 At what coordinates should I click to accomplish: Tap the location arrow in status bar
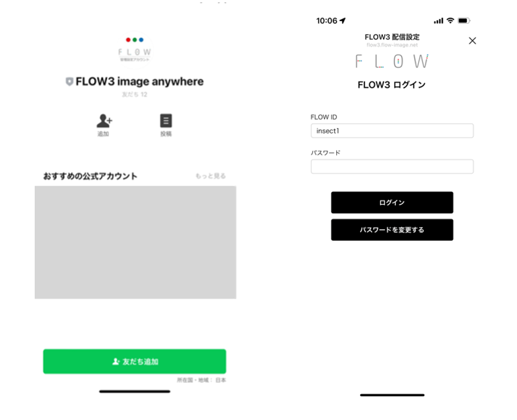tap(343, 21)
